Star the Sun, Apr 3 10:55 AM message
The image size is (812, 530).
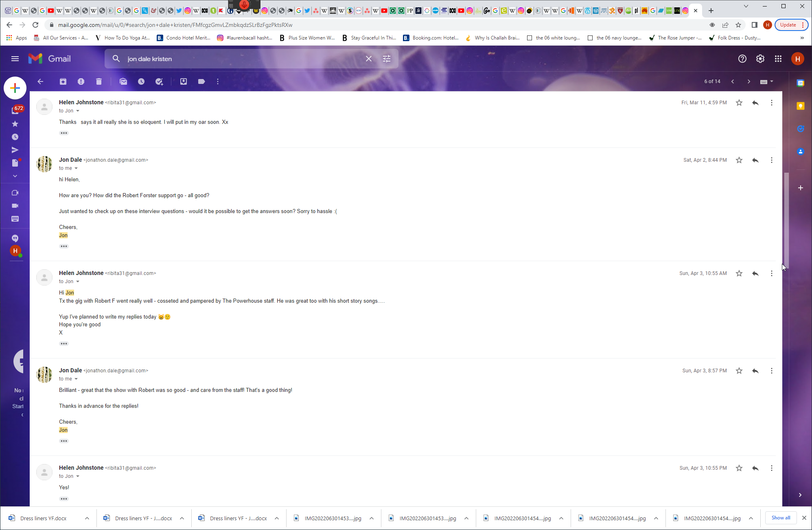click(739, 273)
